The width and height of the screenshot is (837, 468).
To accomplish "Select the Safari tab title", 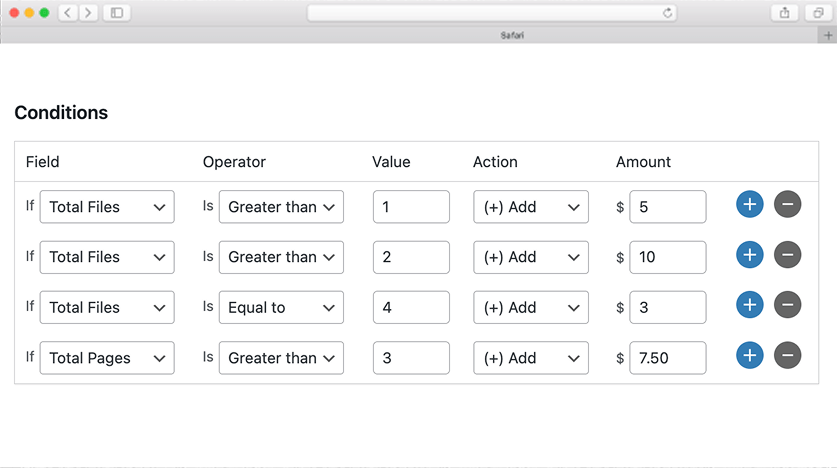I will tap(512, 35).
